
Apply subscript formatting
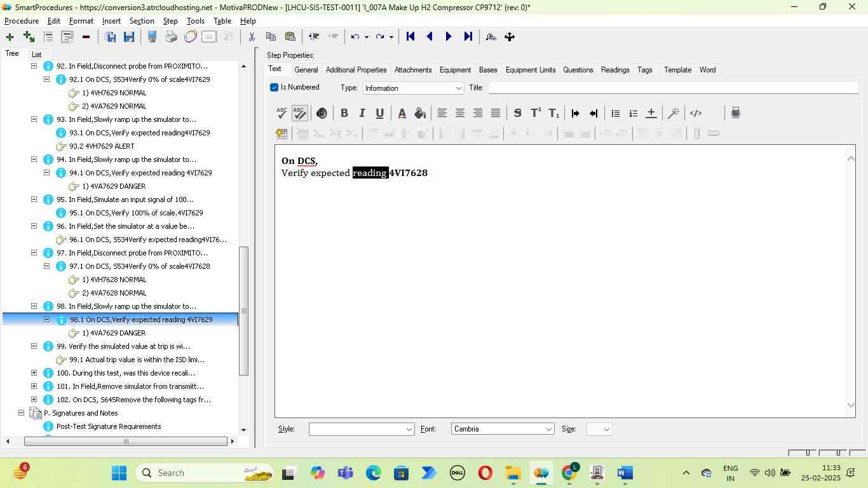[x=554, y=113]
